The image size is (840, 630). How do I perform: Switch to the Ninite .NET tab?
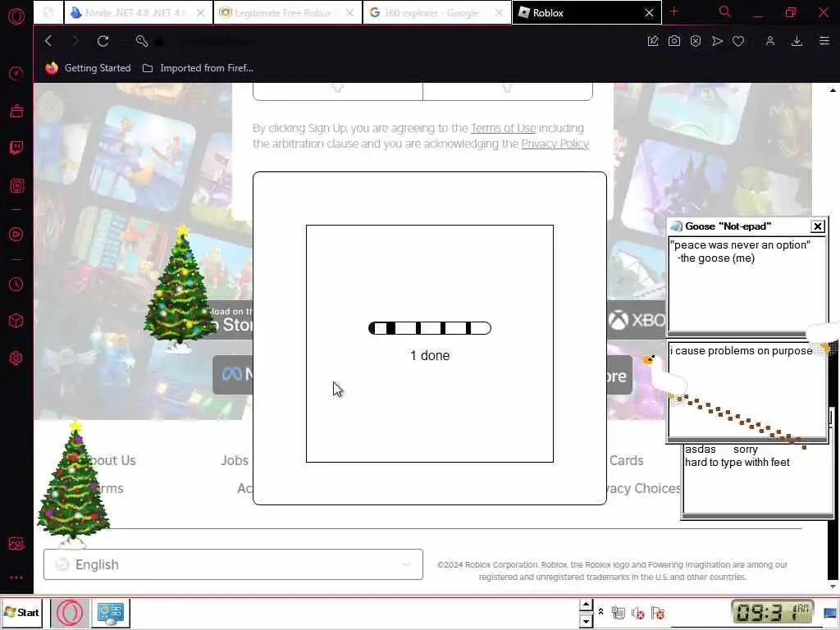coord(137,13)
